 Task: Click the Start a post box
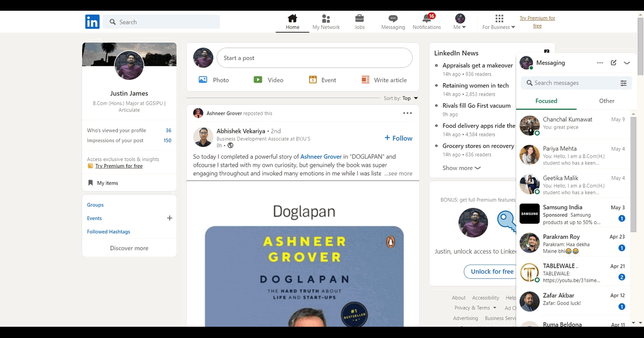314,58
